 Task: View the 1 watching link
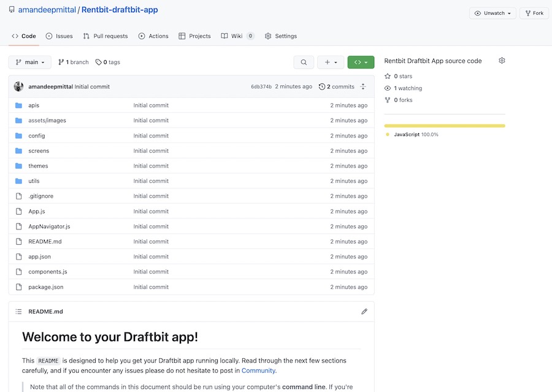[x=403, y=88]
